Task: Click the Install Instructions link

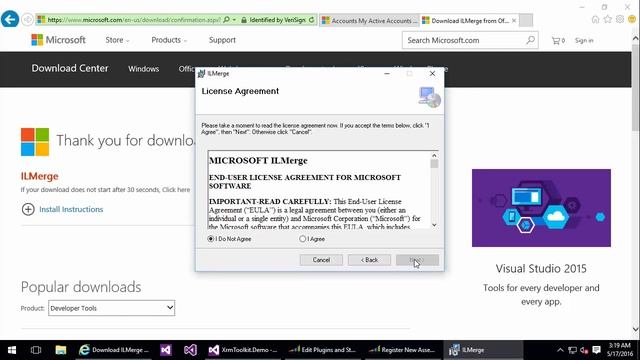Action: point(71,209)
